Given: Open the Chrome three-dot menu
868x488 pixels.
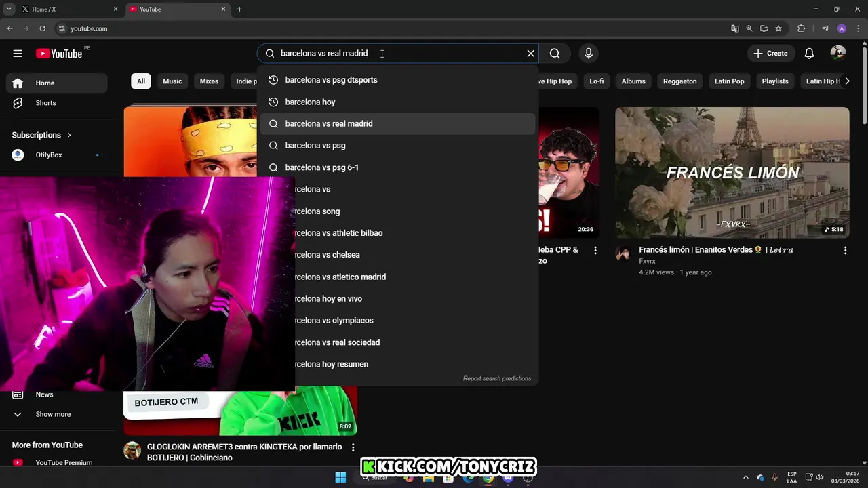Looking at the screenshot, I should point(857,28).
